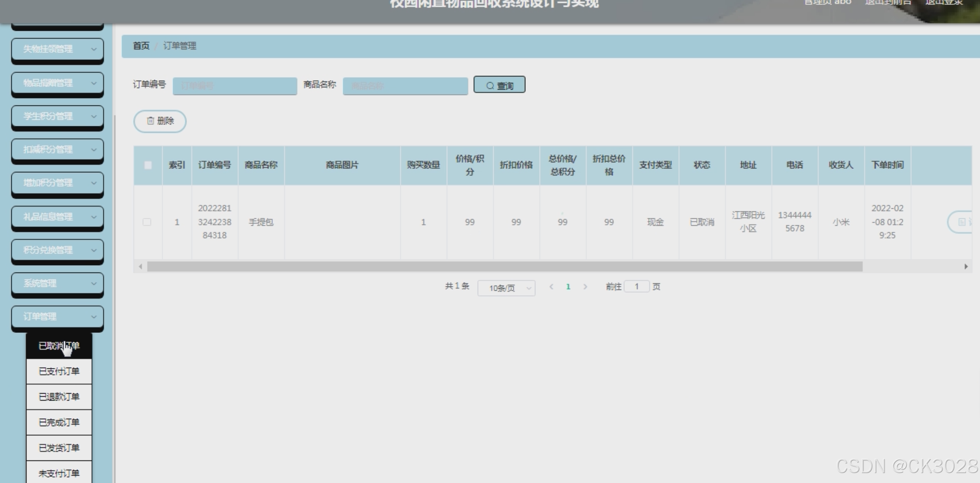Click the next page arrow in pagination
This screenshot has width=980, height=483.
(585, 287)
